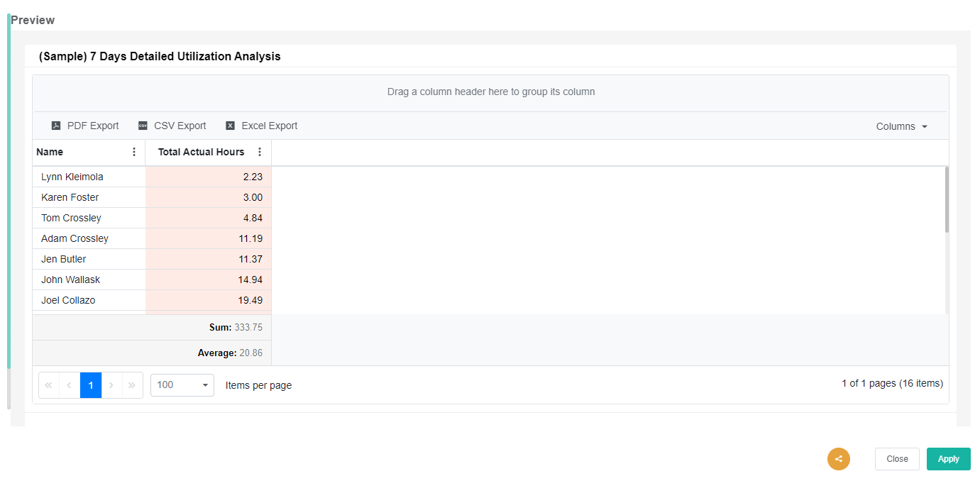Open Total Actual Hours column menu
Image resolution: width=980 pixels, height=481 pixels.
(260, 152)
